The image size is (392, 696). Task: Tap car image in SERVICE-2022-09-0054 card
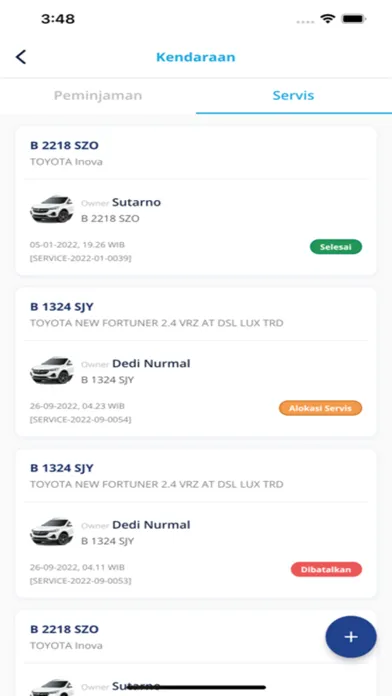click(x=52, y=370)
